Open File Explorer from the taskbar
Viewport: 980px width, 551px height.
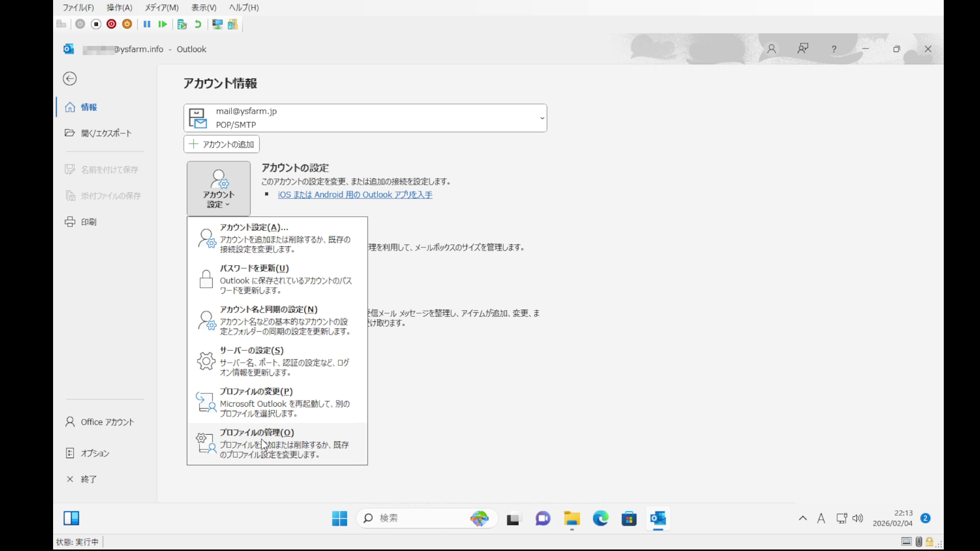(x=572, y=518)
